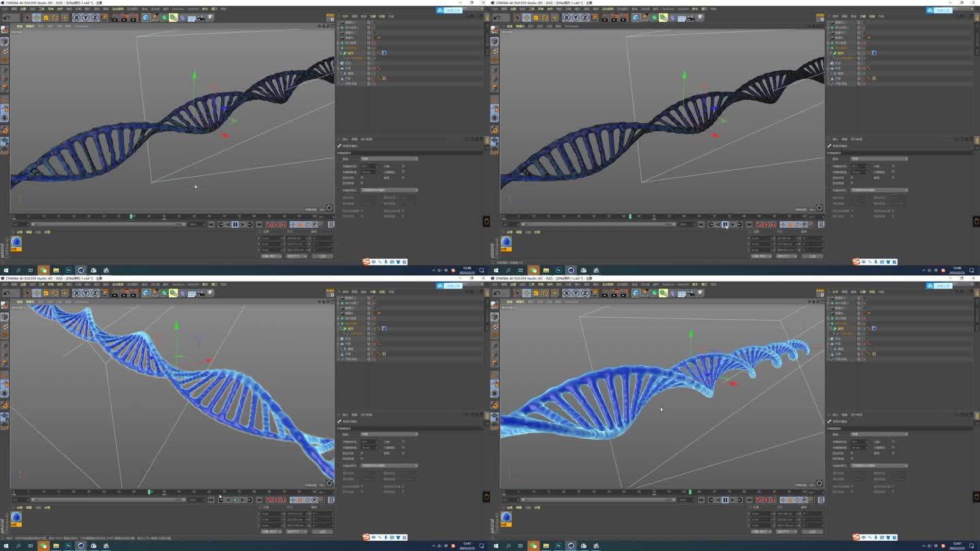Click the blue DNA material thumbnail

click(x=15, y=241)
